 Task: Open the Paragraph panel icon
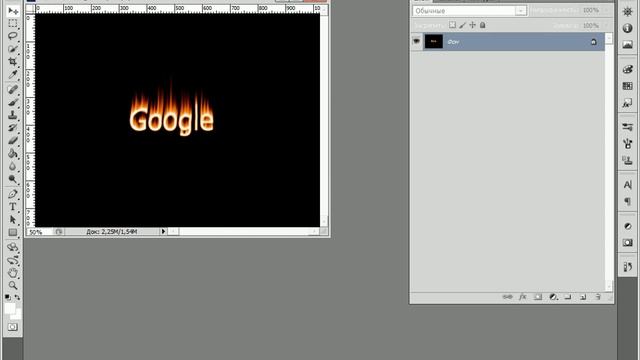(x=628, y=201)
